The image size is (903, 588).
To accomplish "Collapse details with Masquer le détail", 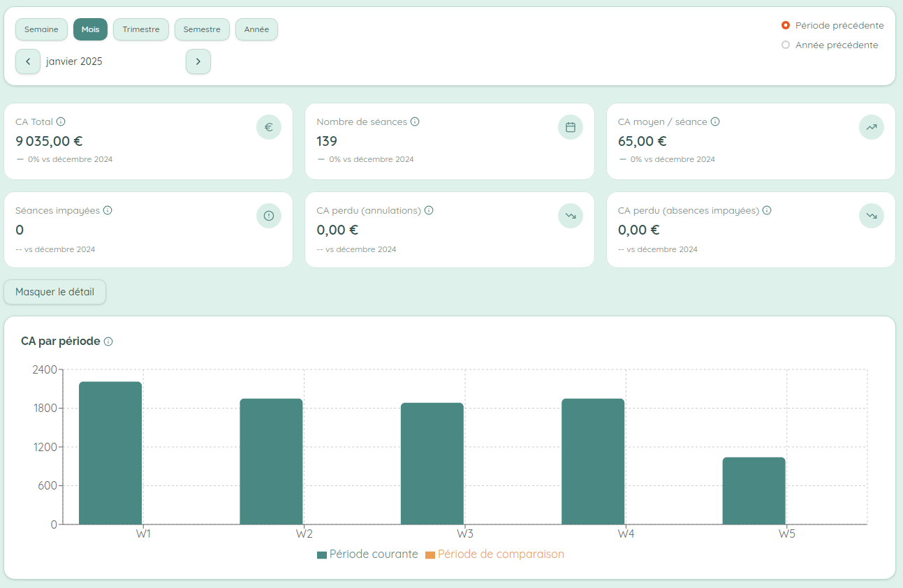I will click(54, 292).
